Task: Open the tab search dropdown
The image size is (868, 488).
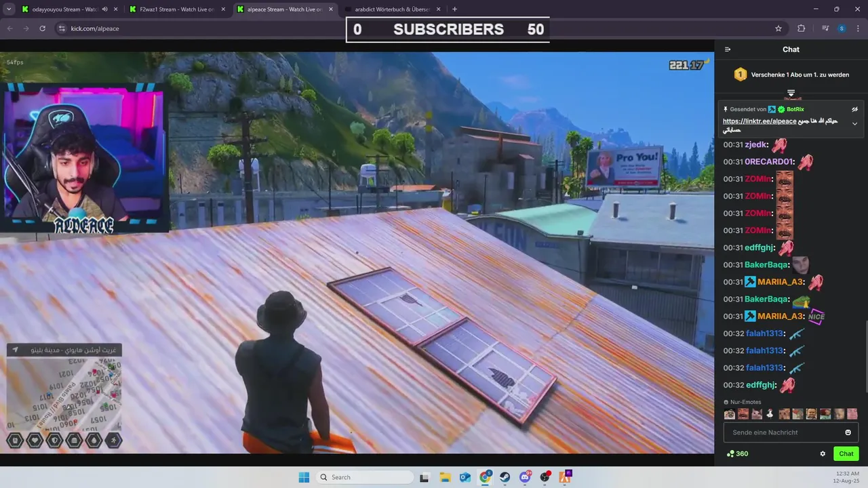Action: [x=9, y=9]
